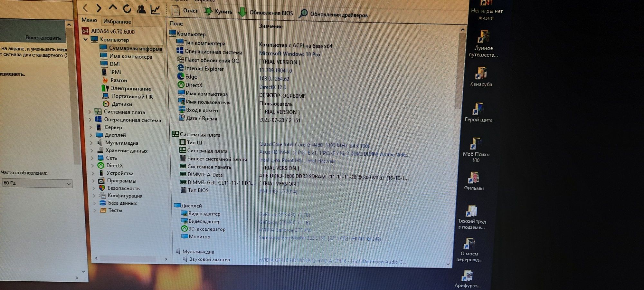
Task: Select the Конфигурация tree item
Action: [x=121, y=196]
